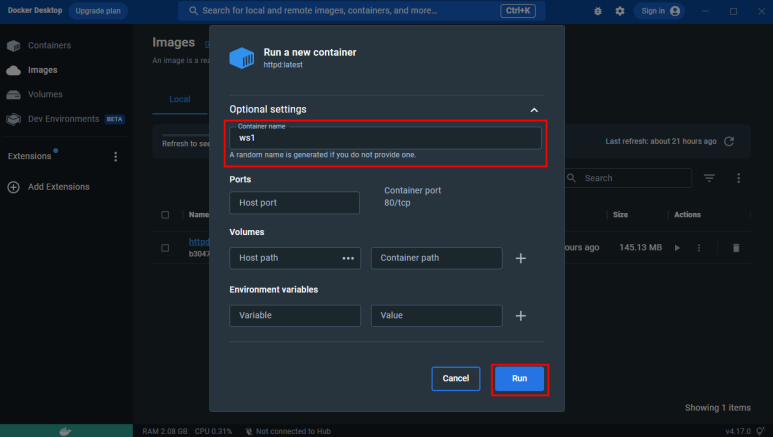The height and width of the screenshot is (437, 773).
Task: Go to Containers in sidebar
Action: tap(49, 45)
